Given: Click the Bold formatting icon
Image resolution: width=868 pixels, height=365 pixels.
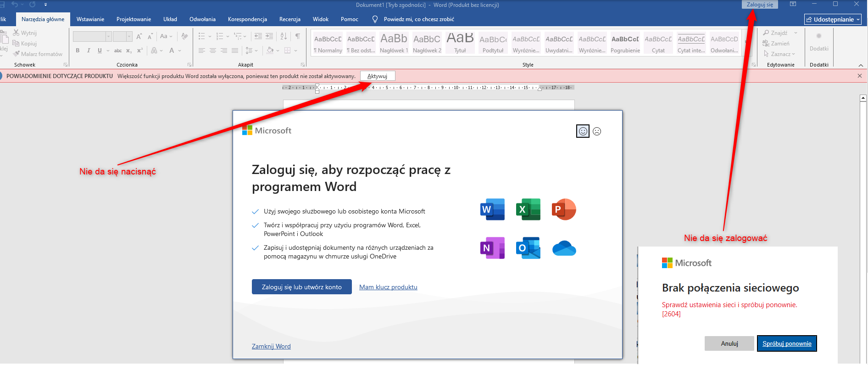Looking at the screenshot, I should click(78, 51).
